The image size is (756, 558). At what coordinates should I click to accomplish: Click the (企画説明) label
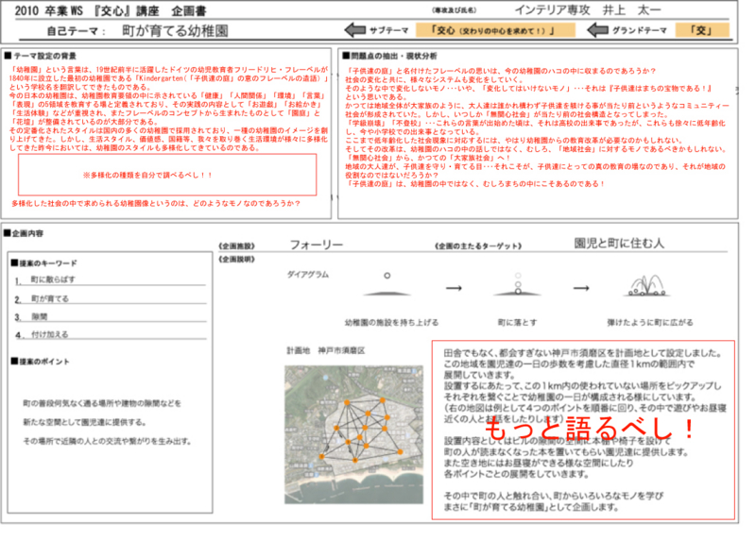pyautogui.click(x=237, y=260)
